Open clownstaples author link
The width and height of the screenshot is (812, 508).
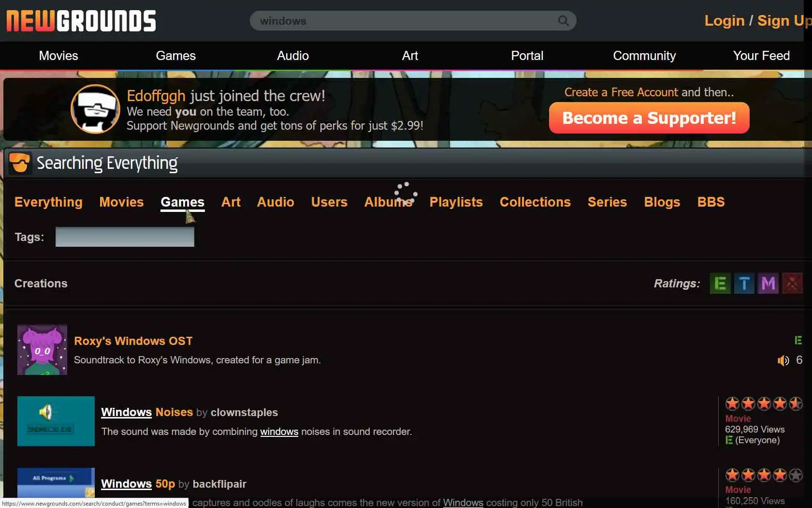[244, 413]
